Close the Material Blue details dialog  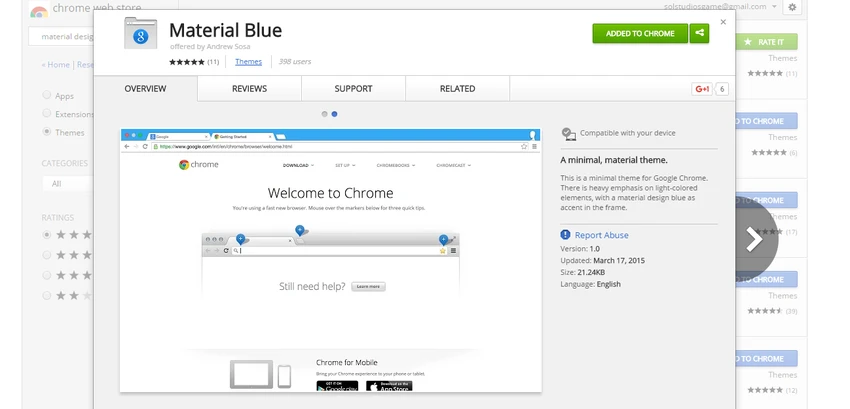coord(723,22)
